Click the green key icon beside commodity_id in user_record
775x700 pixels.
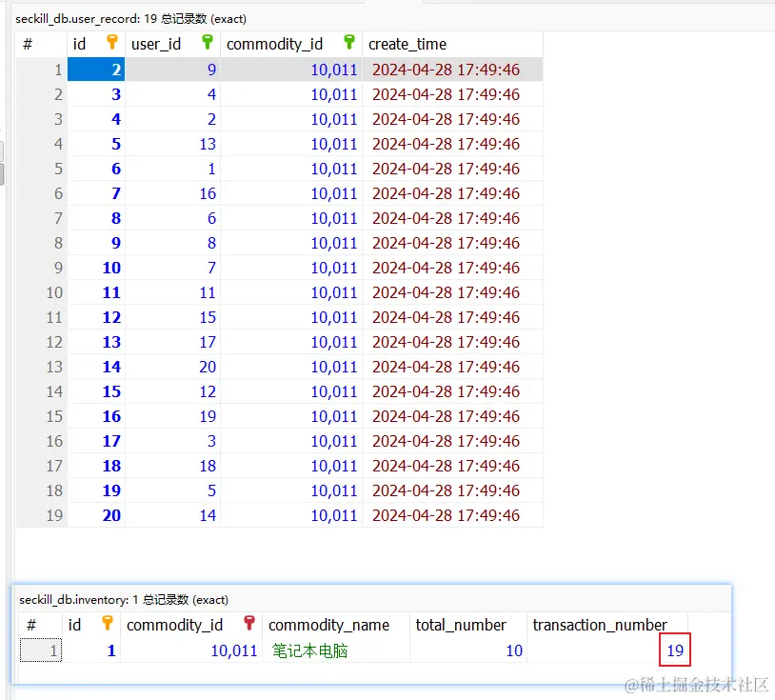349,42
